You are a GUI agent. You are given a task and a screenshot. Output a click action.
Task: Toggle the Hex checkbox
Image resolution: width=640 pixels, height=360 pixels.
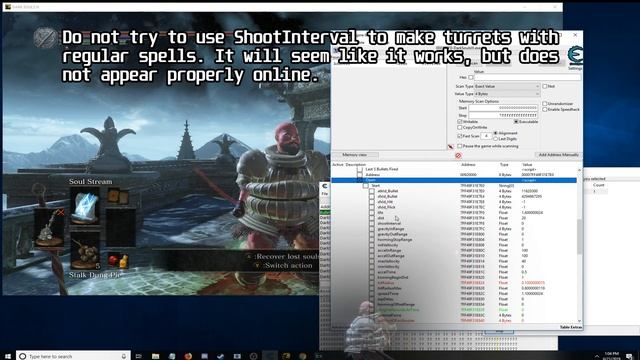[x=471, y=78]
